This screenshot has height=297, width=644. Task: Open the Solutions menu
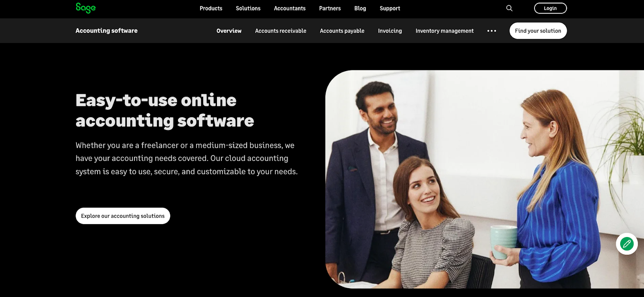pos(248,8)
